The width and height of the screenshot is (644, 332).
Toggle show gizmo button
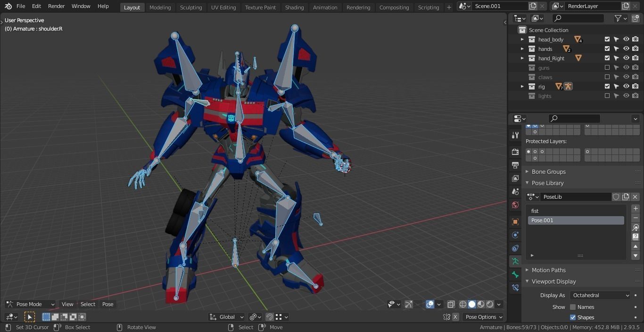coord(409,304)
